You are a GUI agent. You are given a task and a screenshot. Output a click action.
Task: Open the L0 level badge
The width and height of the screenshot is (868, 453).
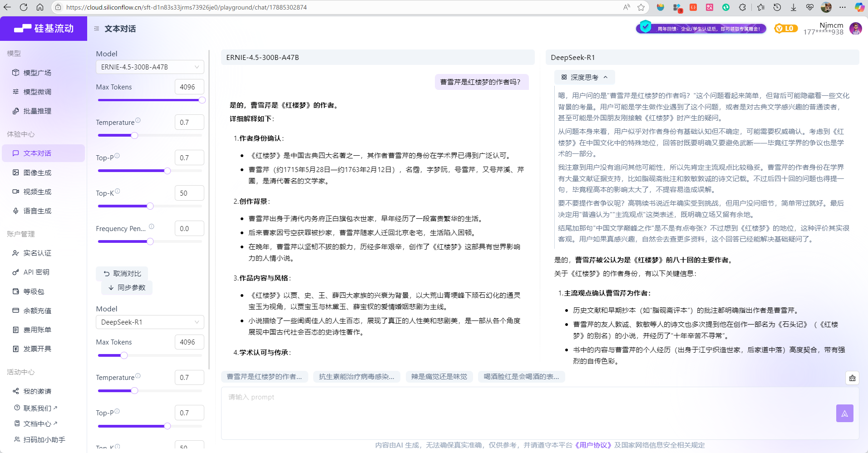785,28
